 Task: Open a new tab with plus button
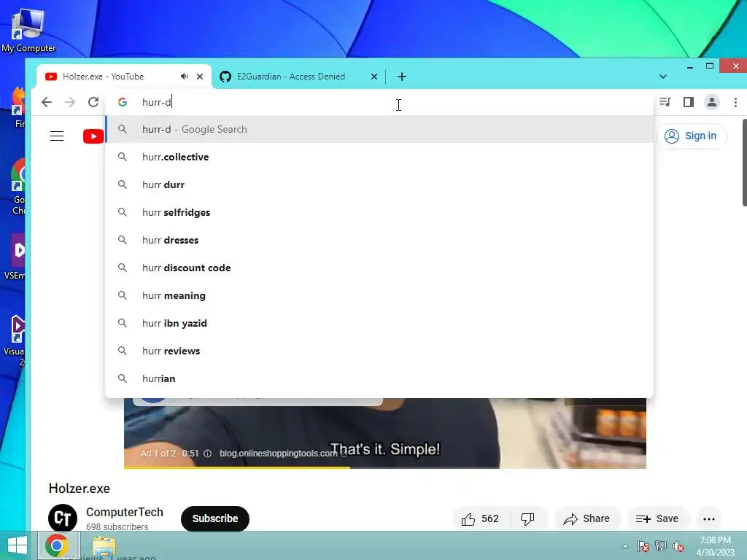coord(402,76)
